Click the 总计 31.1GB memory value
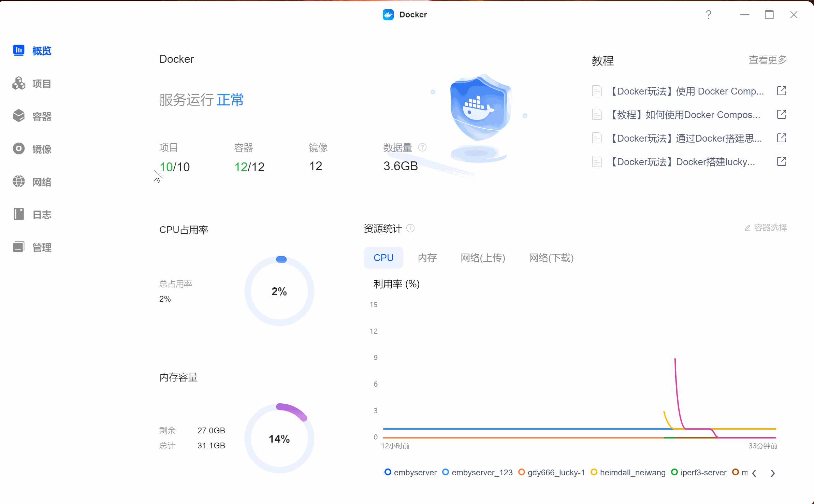Viewport: 814px width, 504px height. pyautogui.click(x=211, y=445)
